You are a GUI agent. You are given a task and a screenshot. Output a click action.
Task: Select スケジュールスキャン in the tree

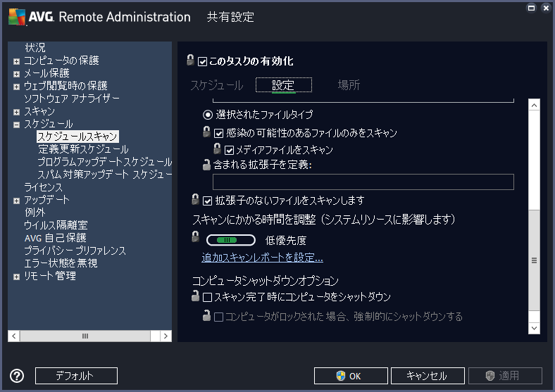click(x=77, y=137)
